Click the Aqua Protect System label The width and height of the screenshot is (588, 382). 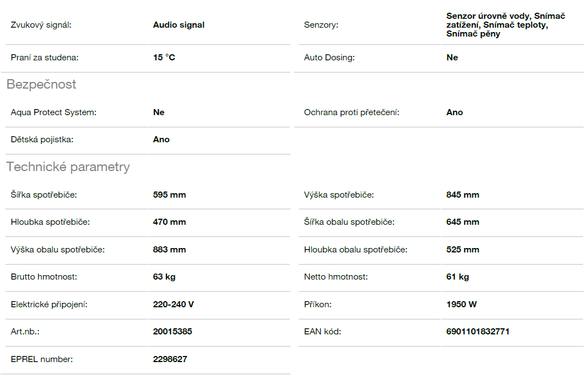(53, 112)
